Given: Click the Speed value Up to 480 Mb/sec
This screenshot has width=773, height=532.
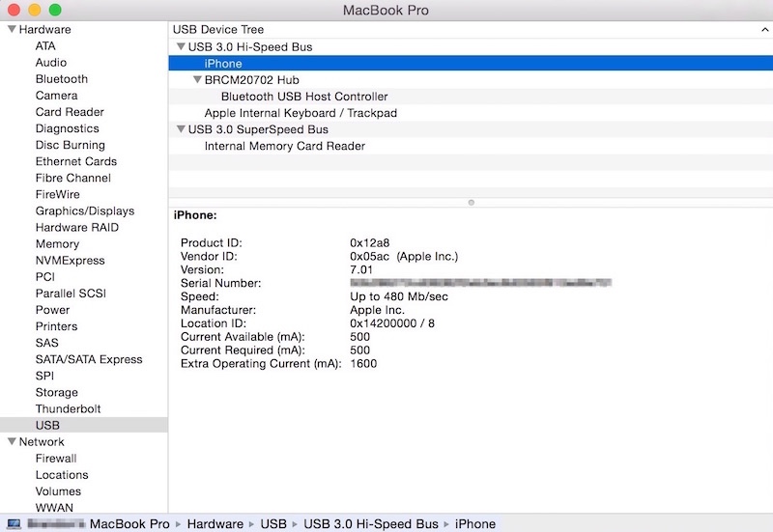Looking at the screenshot, I should coord(399,296).
